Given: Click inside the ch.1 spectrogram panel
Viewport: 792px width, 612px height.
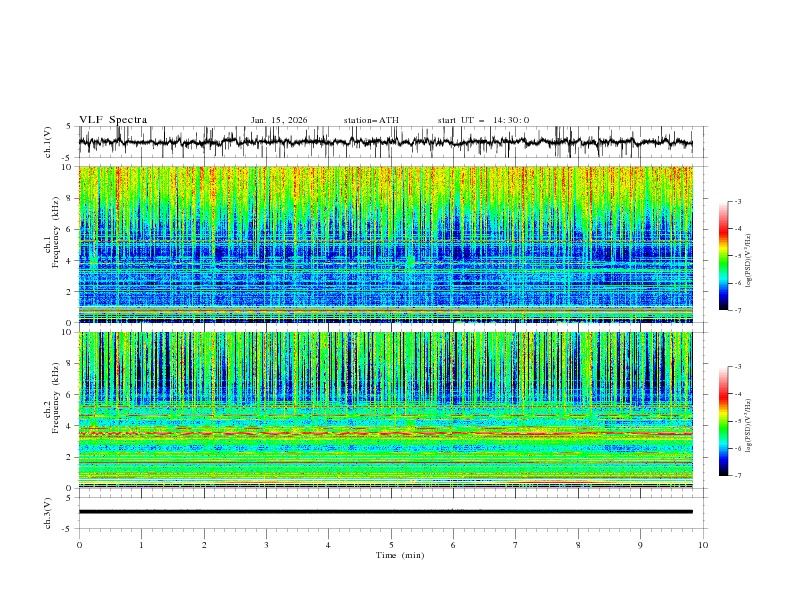Looking at the screenshot, I should [x=386, y=244].
